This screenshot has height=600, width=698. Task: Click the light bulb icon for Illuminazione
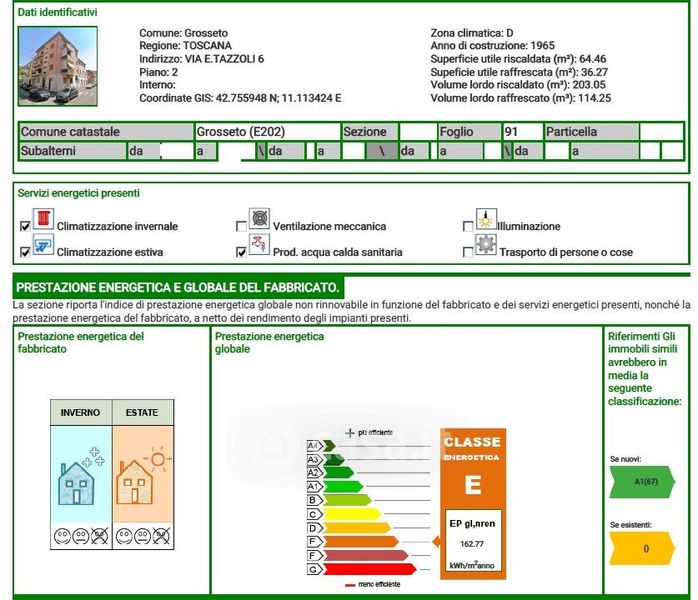click(x=486, y=219)
